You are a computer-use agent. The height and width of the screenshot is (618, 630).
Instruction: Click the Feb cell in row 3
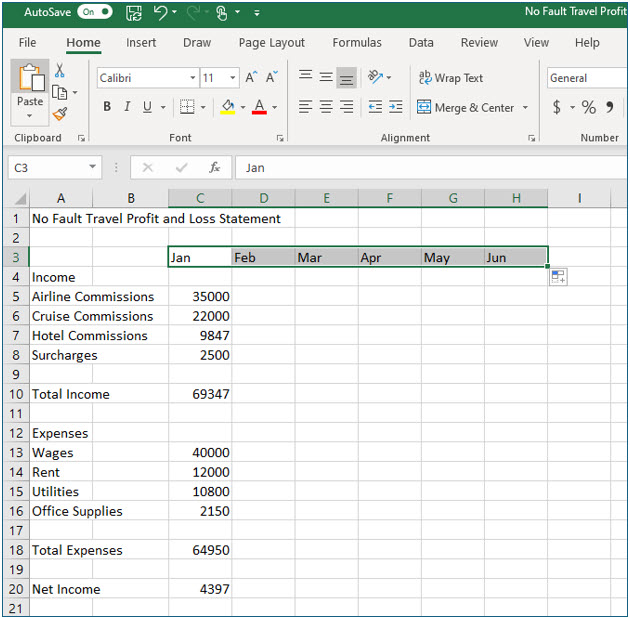[x=263, y=257]
